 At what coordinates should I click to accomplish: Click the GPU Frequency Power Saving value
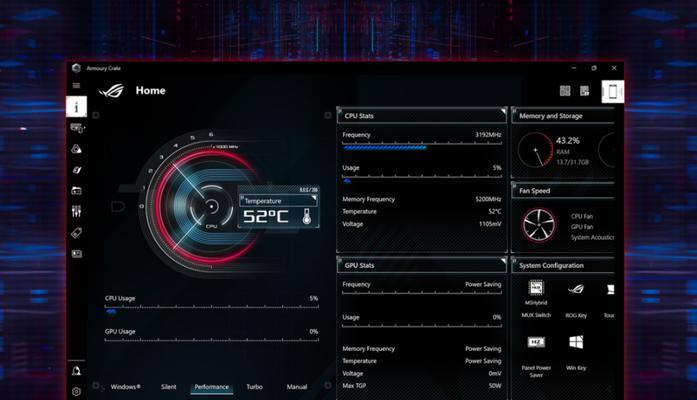(x=483, y=284)
